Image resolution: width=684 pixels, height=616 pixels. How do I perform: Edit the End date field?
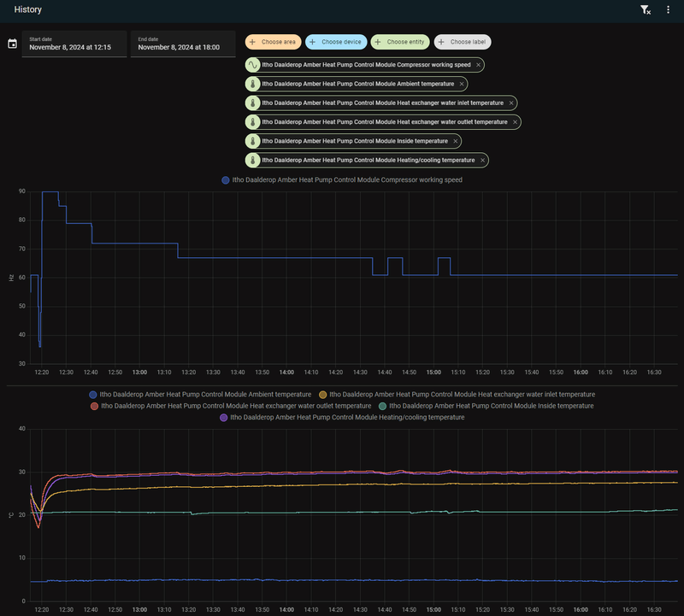pos(182,44)
